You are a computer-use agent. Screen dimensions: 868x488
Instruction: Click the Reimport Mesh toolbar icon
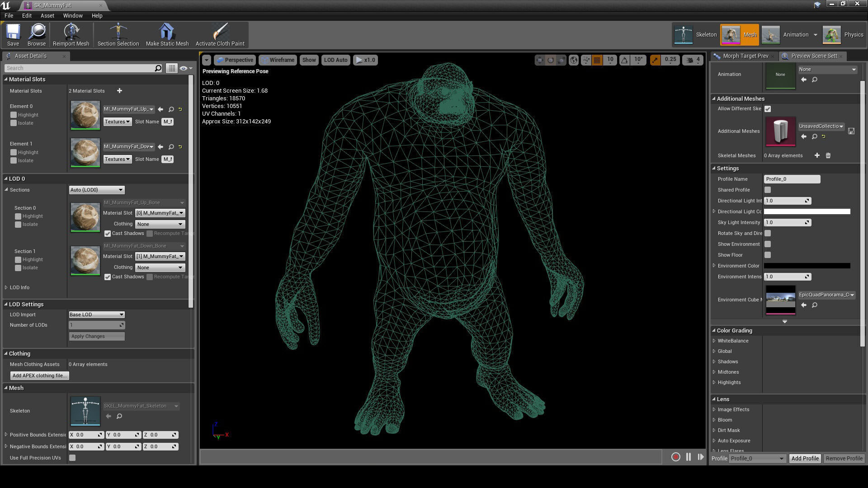tap(71, 35)
